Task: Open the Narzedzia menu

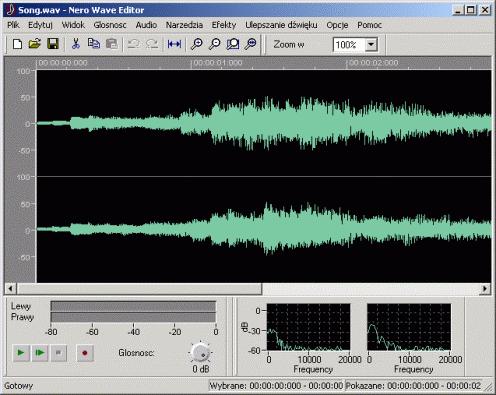Action: pyautogui.click(x=184, y=25)
